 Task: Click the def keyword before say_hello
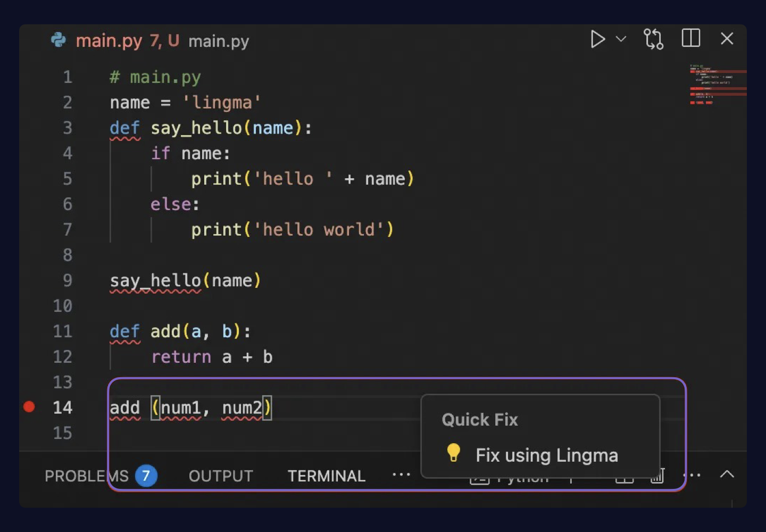coord(124,128)
